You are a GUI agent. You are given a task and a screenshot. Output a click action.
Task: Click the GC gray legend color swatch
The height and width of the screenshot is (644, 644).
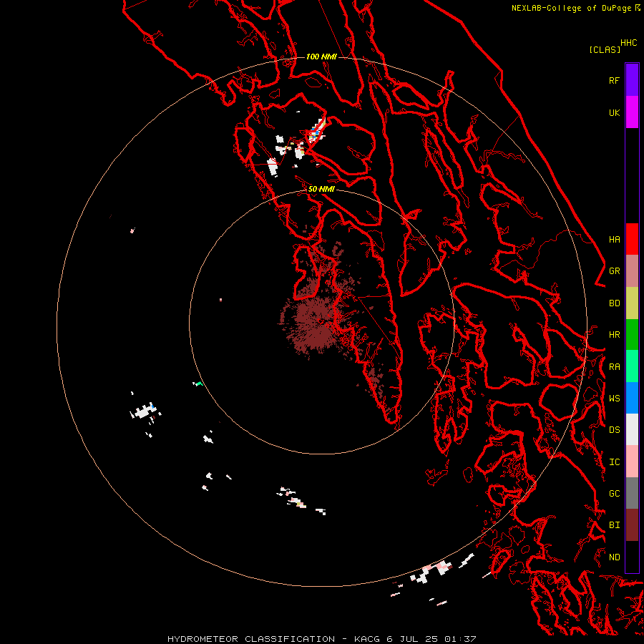(632, 493)
